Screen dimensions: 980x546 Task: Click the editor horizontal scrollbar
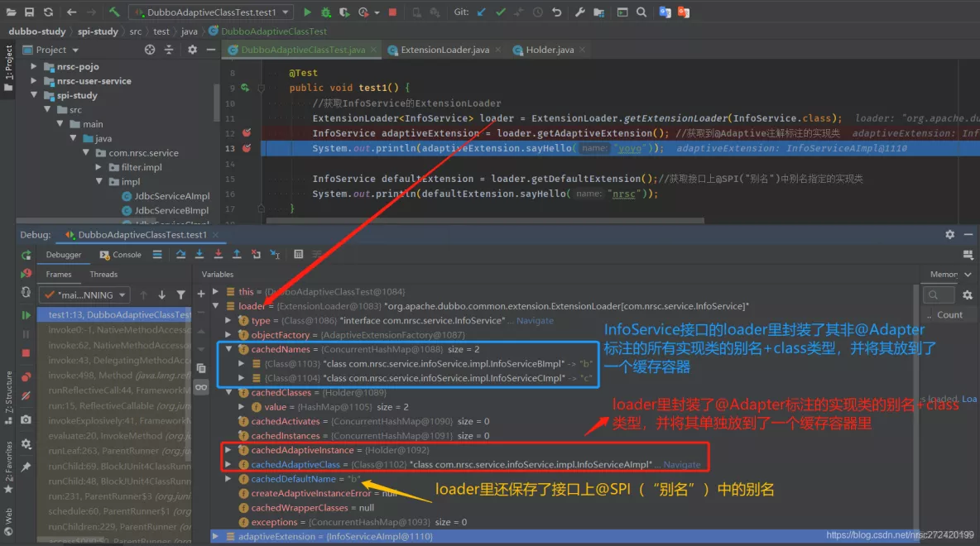[485, 221]
